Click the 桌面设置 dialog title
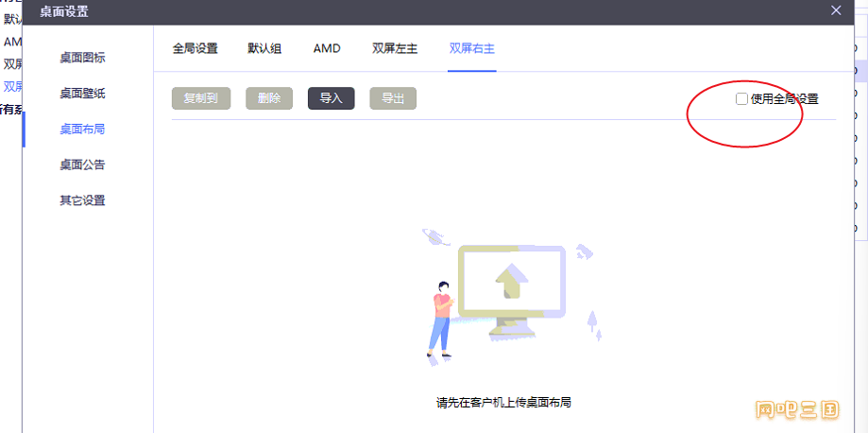 click(63, 10)
